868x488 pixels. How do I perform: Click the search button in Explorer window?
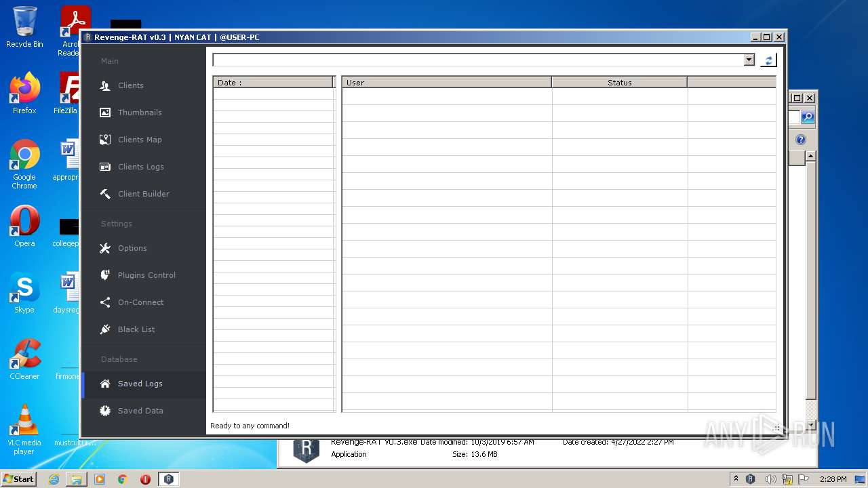[808, 117]
